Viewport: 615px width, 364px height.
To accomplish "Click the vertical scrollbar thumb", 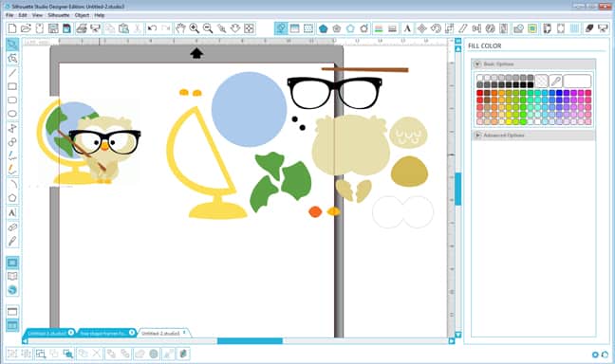I will point(457,189).
